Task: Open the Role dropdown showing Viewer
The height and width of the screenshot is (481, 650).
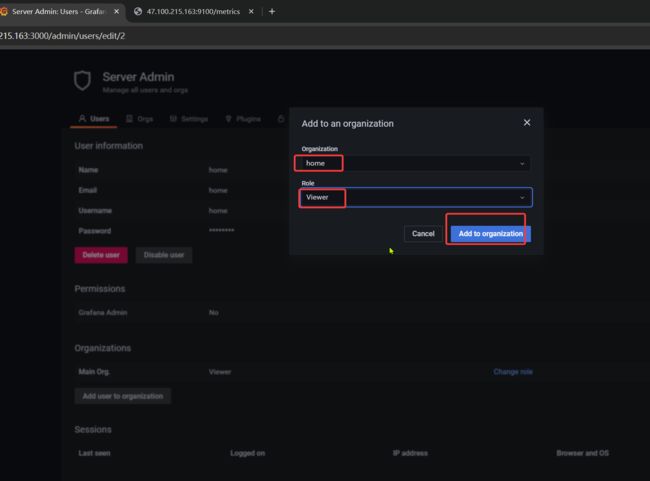Action: [415, 197]
